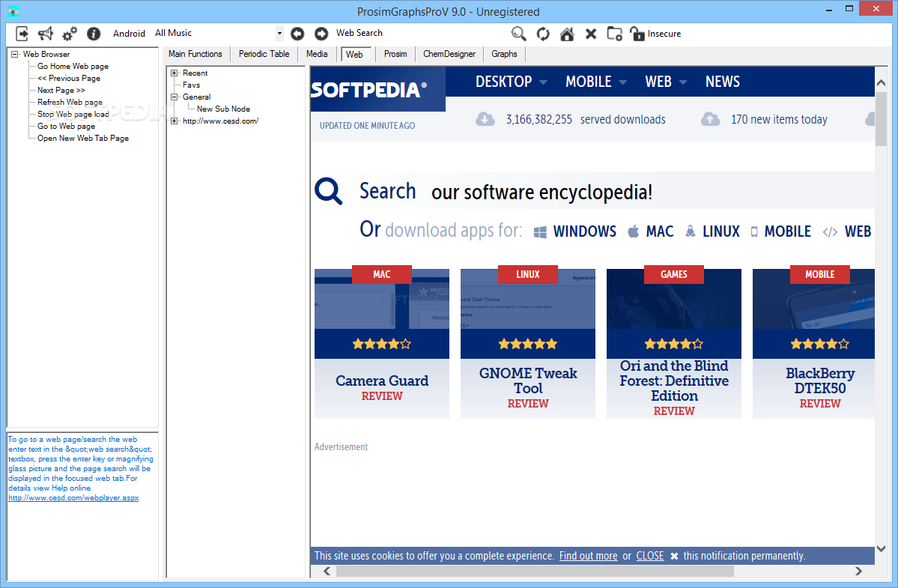This screenshot has height=588, width=898.
Task: Collapse the Web Browser tree node
Action: tap(15, 55)
